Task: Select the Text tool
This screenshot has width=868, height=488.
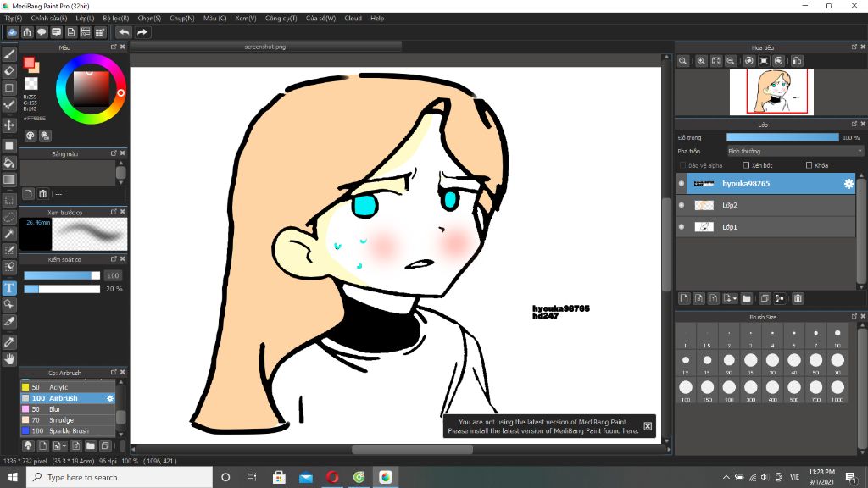Action: pyautogui.click(x=8, y=288)
